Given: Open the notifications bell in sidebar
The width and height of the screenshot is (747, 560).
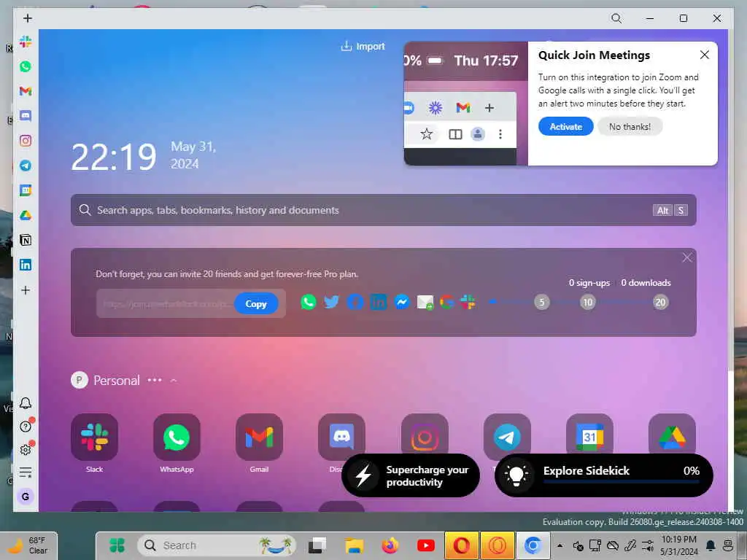Looking at the screenshot, I should [x=26, y=402].
